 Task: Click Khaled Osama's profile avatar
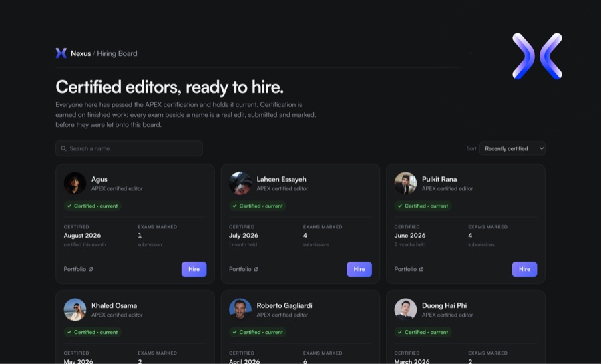75,309
